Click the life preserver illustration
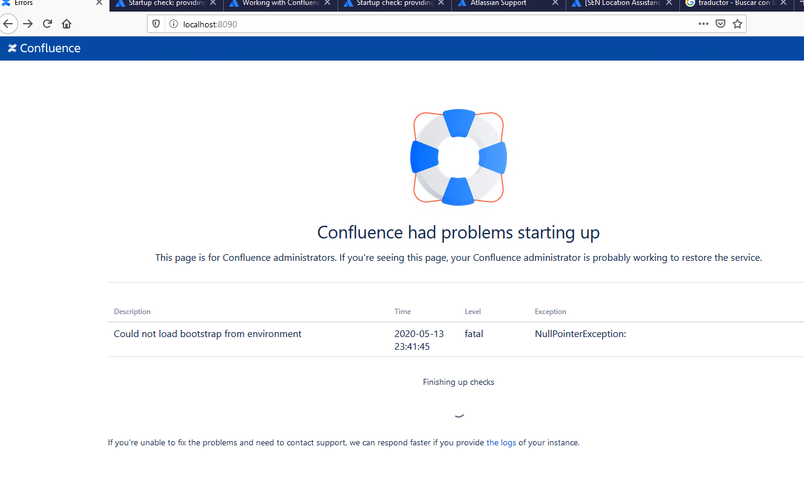 pos(458,157)
